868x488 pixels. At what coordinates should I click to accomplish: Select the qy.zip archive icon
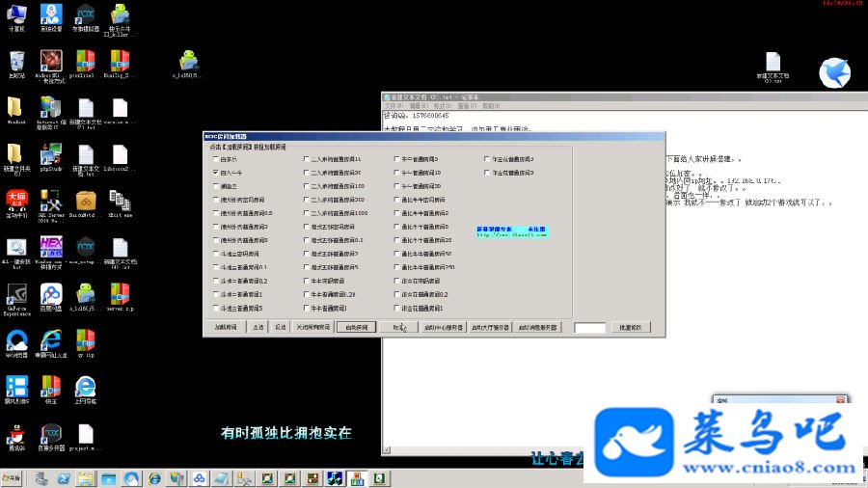pyautogui.click(x=85, y=344)
